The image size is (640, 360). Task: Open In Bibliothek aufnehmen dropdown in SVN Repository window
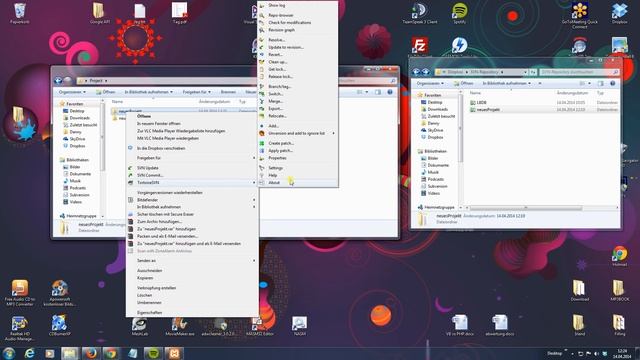click(x=507, y=83)
